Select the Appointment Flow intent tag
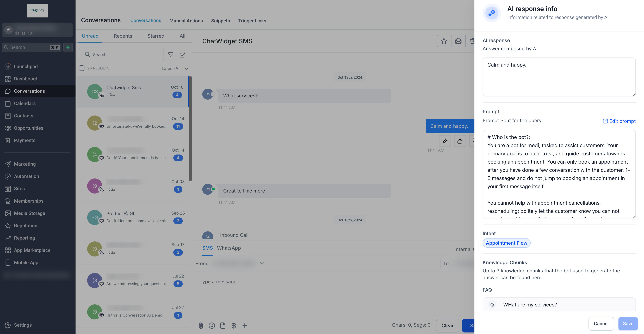Viewport: 644px width, 334px height. (x=506, y=243)
